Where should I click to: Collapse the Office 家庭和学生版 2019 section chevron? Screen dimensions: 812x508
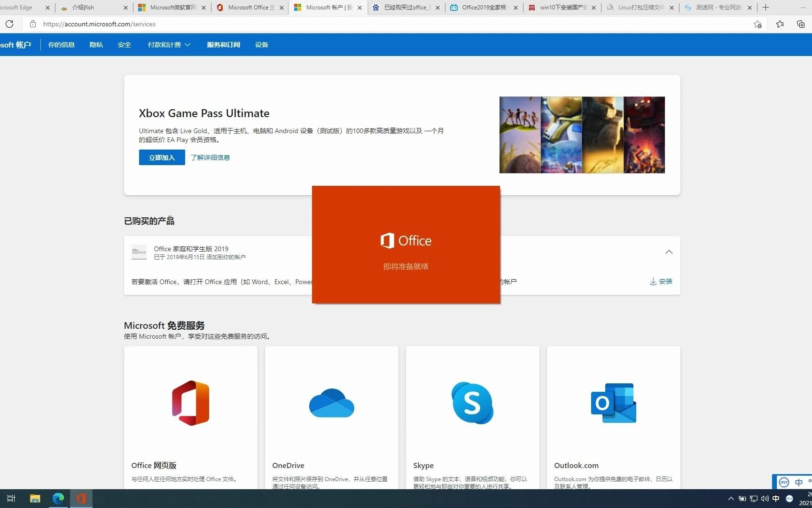point(669,252)
